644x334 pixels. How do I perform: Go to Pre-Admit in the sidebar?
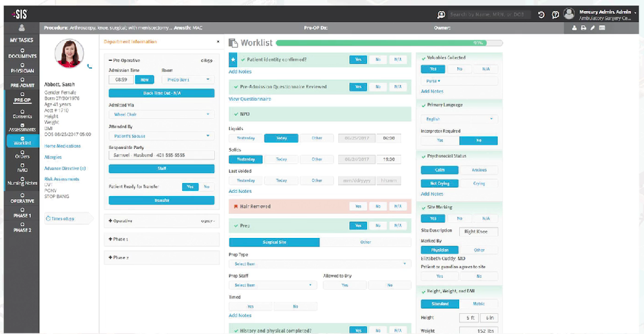(x=22, y=83)
